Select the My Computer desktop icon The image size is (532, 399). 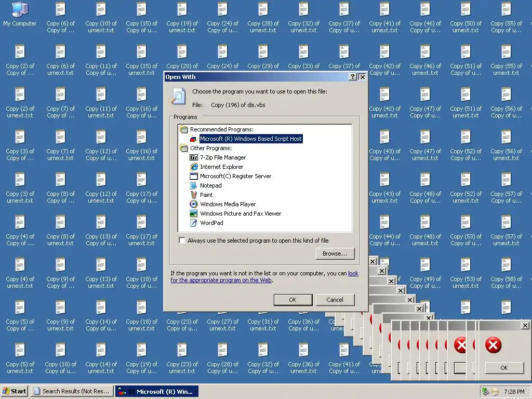tap(20, 14)
